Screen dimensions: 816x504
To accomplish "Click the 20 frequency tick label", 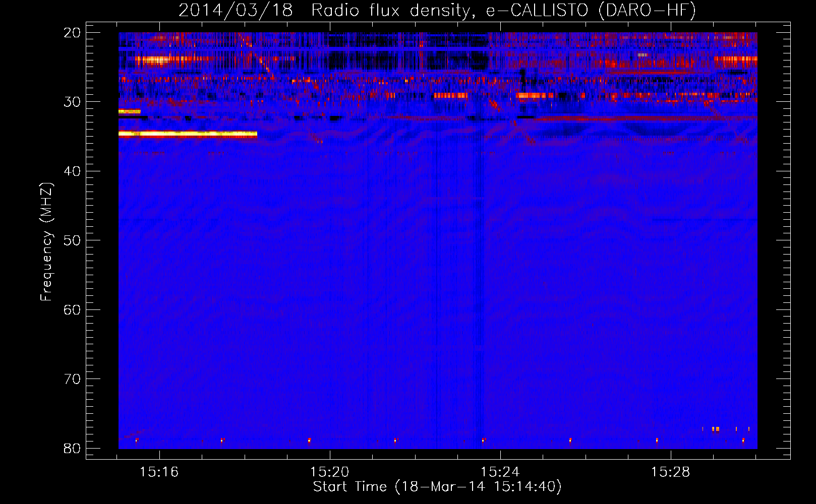I will pos(72,33).
